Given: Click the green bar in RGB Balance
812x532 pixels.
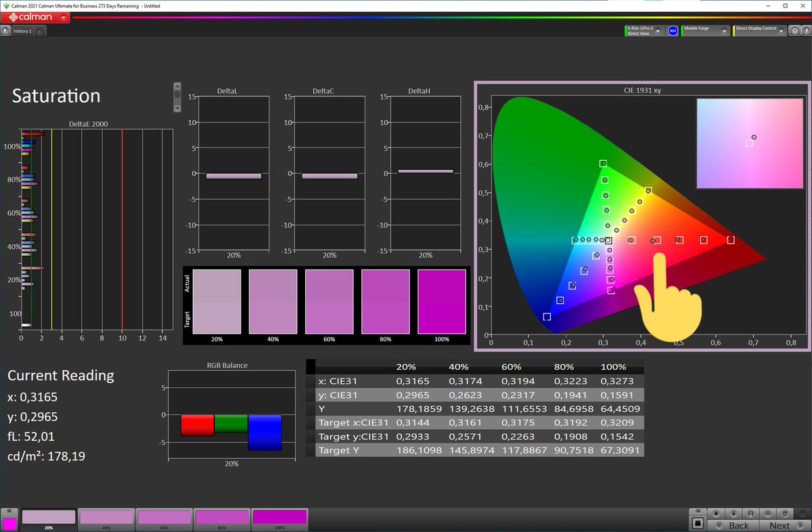Looking at the screenshot, I should click(x=231, y=424).
